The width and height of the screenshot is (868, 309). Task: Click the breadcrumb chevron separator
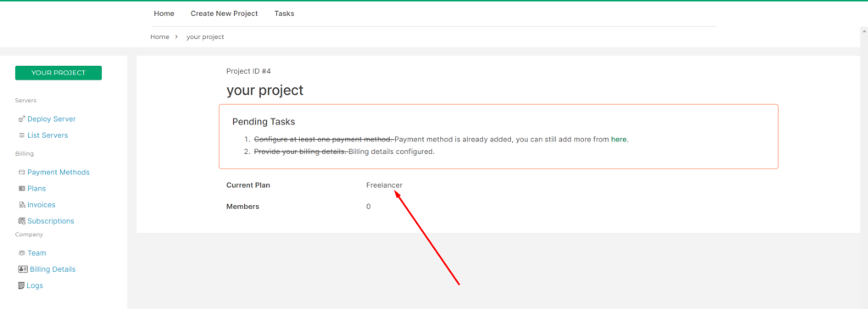pos(176,37)
